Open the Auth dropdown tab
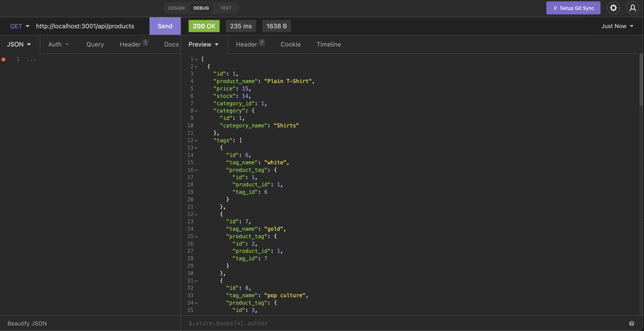 pos(58,44)
